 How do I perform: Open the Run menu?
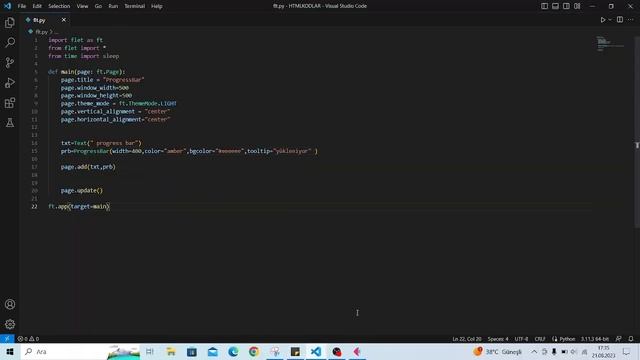tap(113, 6)
